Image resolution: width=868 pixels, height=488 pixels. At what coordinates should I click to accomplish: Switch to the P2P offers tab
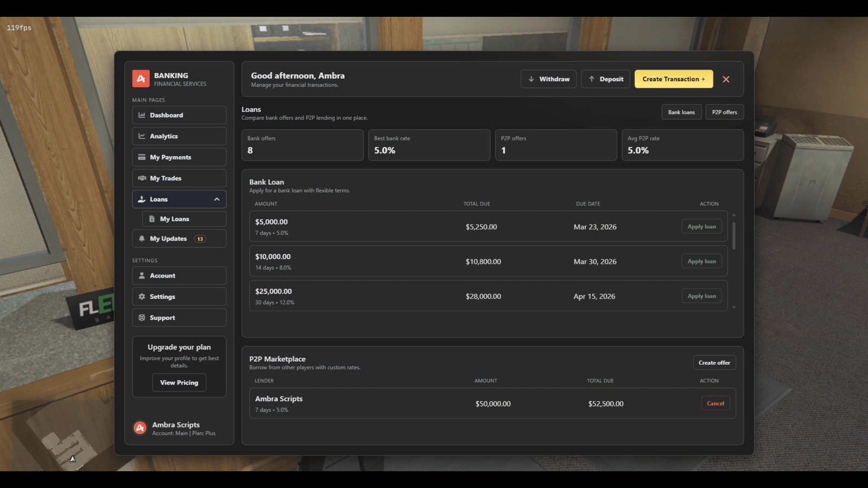(x=724, y=112)
